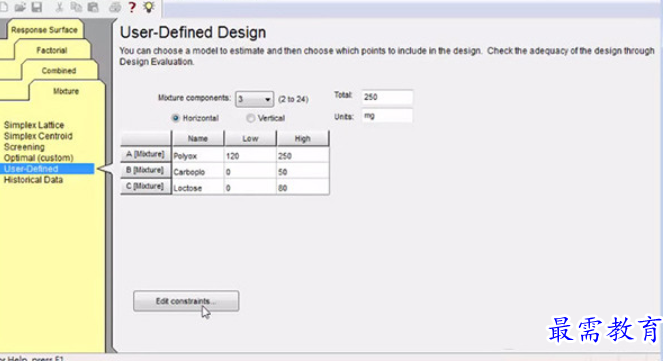This screenshot has height=361, width=670.
Task: Click the Cut scissors icon
Action: [x=59, y=7]
